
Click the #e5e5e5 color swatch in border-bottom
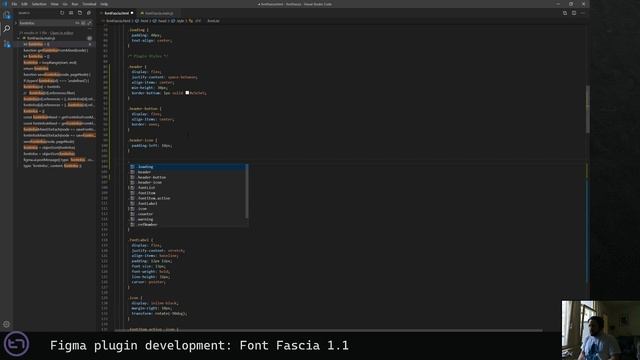[x=187, y=93]
